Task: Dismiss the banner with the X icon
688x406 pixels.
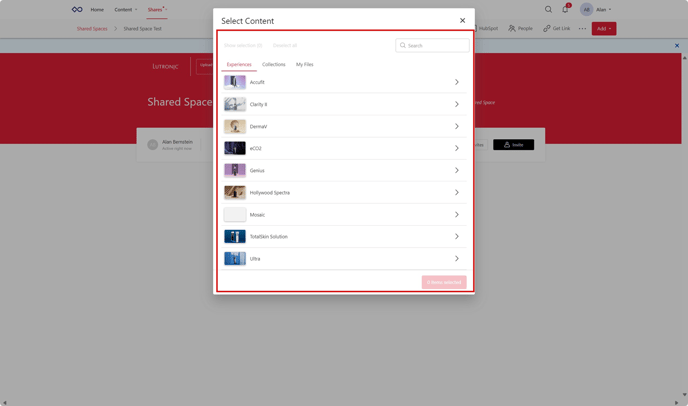Action: pyautogui.click(x=676, y=45)
